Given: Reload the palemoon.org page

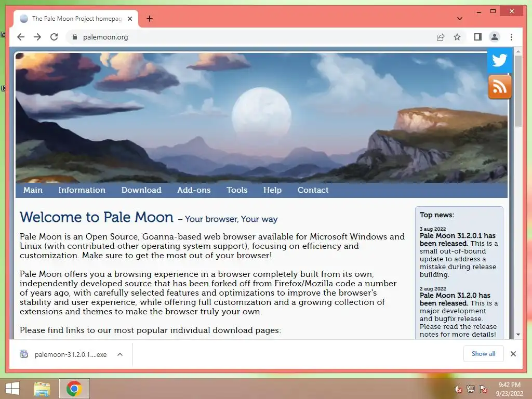Looking at the screenshot, I should coord(54,37).
